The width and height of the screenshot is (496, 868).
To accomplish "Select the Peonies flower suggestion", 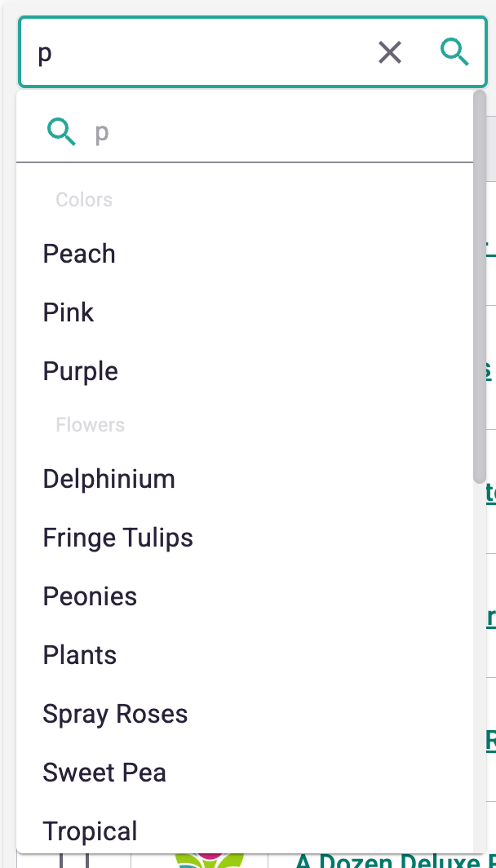I will click(245, 596).
